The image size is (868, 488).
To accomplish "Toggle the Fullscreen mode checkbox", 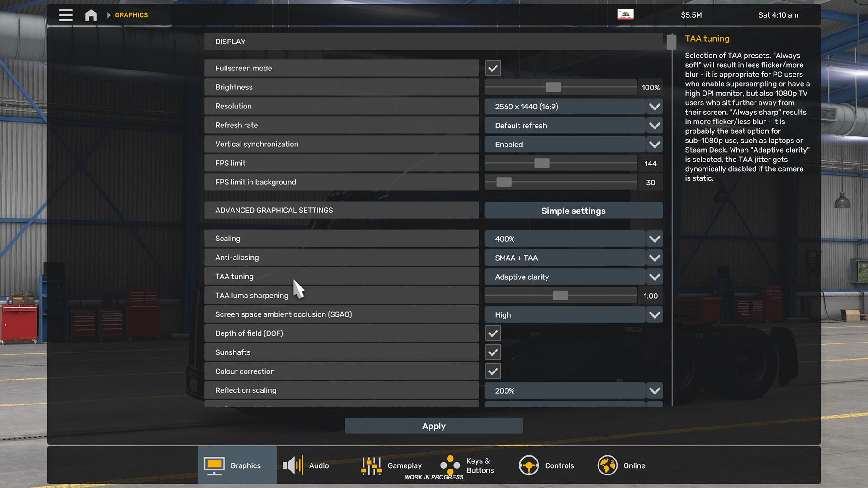I will pyautogui.click(x=493, y=68).
